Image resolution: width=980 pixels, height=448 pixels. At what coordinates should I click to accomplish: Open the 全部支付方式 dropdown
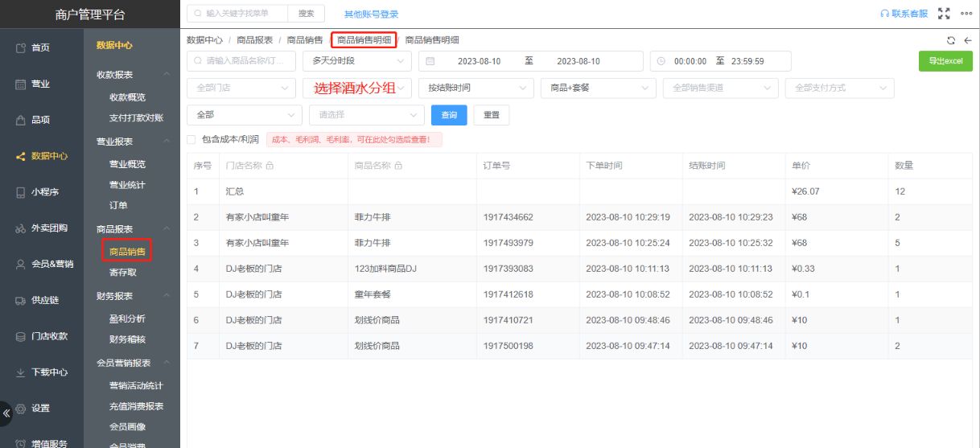click(840, 88)
